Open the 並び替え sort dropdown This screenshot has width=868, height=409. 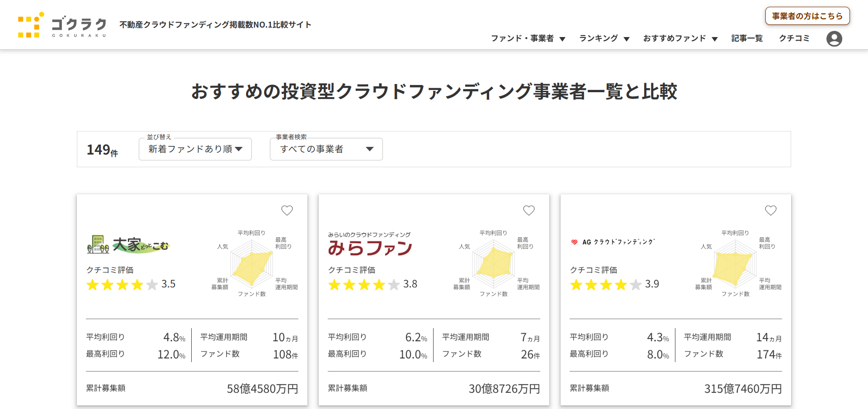pos(195,149)
